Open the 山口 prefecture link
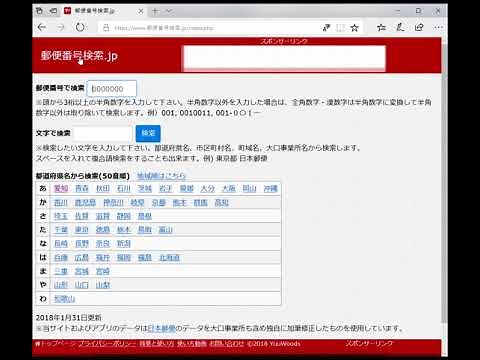 (x=82, y=285)
